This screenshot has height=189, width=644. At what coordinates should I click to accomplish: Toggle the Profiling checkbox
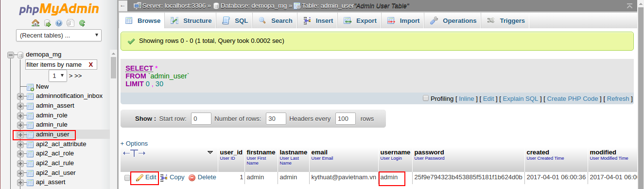click(x=426, y=98)
